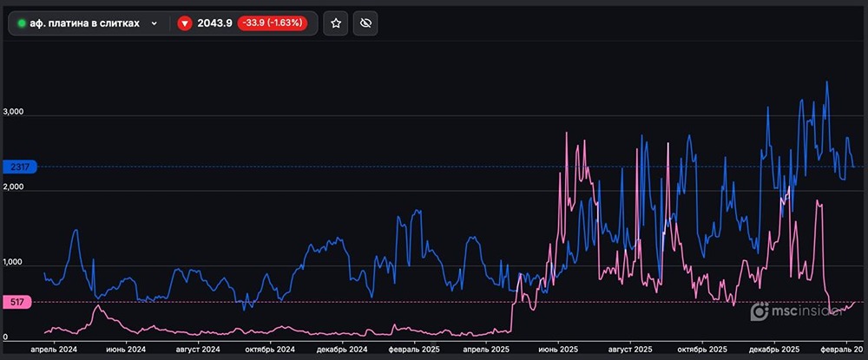The width and height of the screenshot is (868, 360).
Task: Click the green status dot by instrument name
Action: (x=22, y=23)
